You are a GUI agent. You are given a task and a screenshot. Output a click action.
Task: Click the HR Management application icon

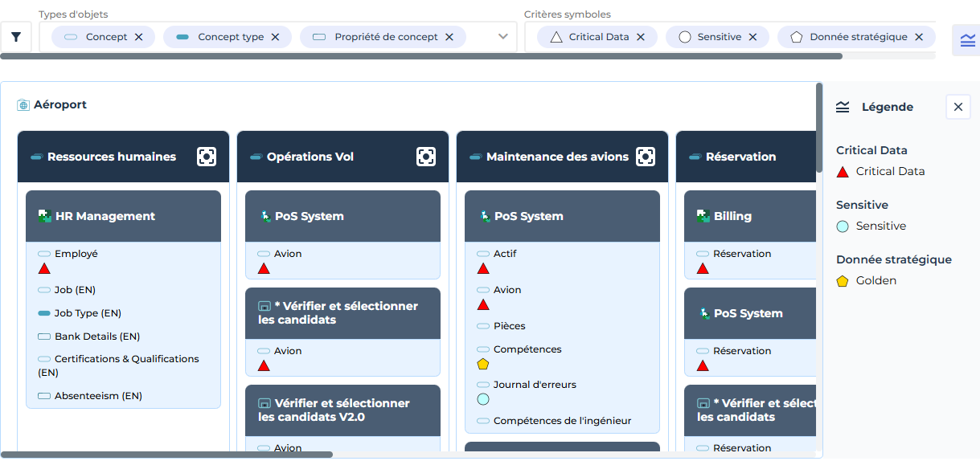[45, 216]
